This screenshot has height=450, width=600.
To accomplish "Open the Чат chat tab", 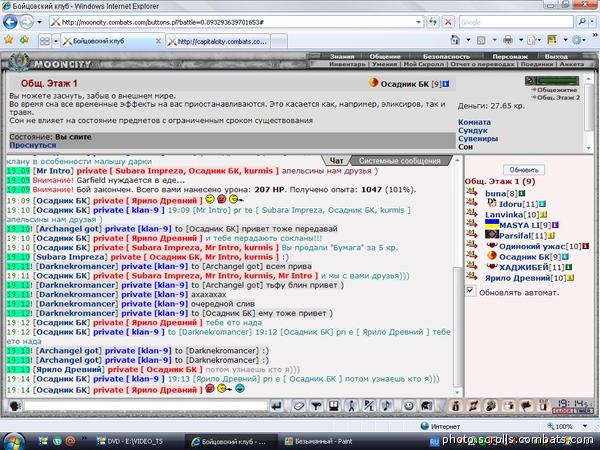I will coord(336,161).
